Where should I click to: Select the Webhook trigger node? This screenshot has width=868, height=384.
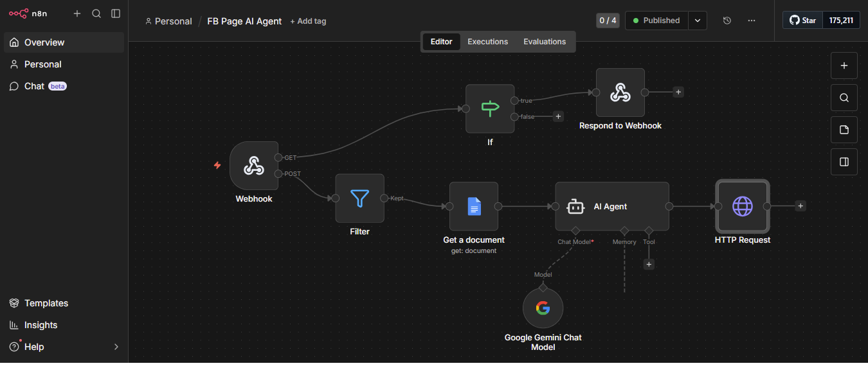(254, 166)
